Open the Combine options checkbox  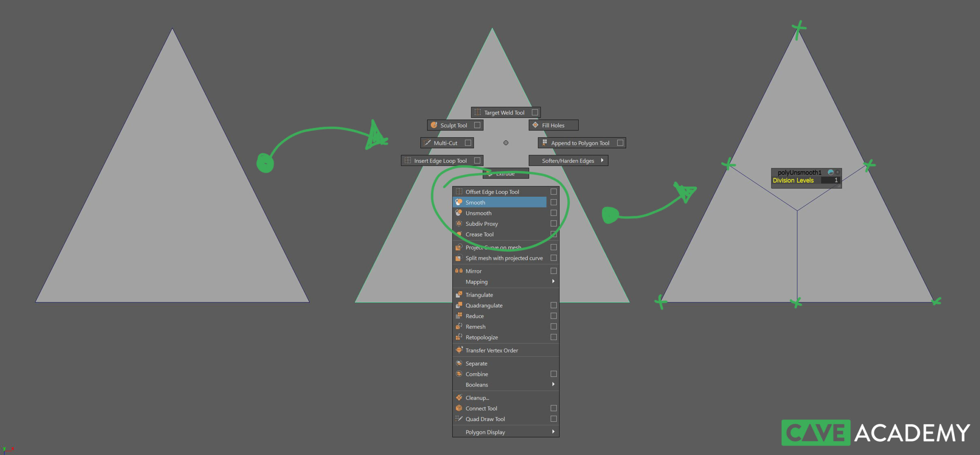(x=554, y=374)
